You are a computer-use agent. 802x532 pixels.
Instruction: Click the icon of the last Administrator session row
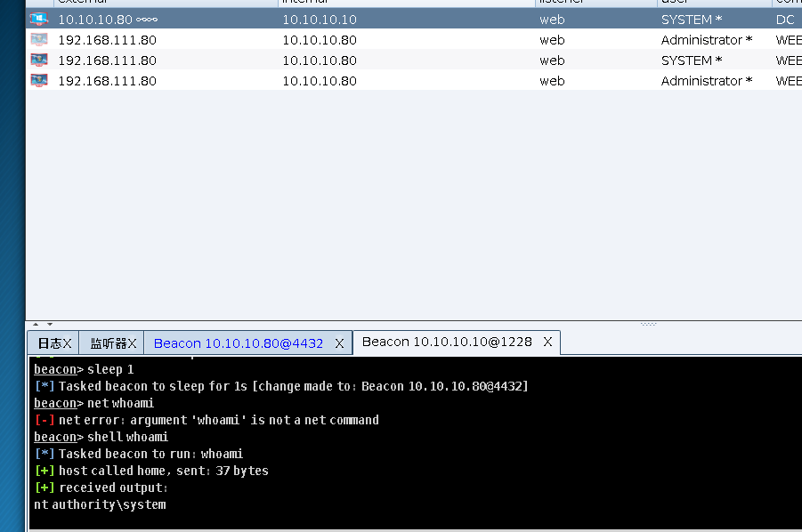[39, 81]
